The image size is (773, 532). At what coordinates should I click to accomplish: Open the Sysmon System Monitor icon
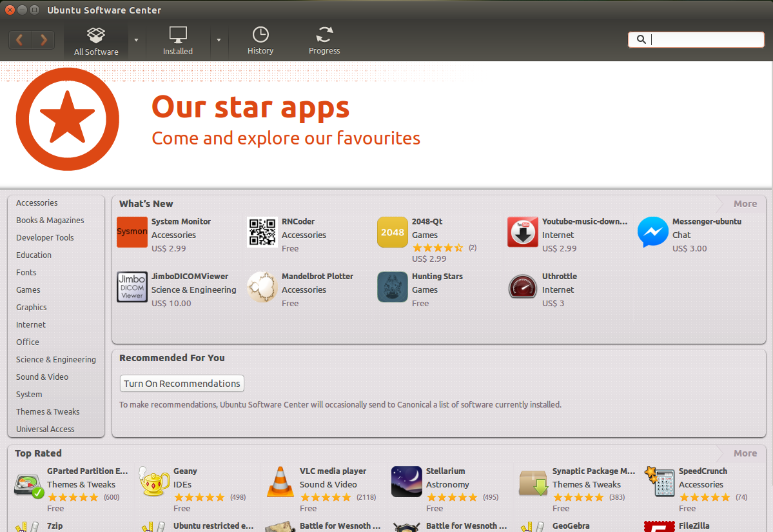[132, 232]
